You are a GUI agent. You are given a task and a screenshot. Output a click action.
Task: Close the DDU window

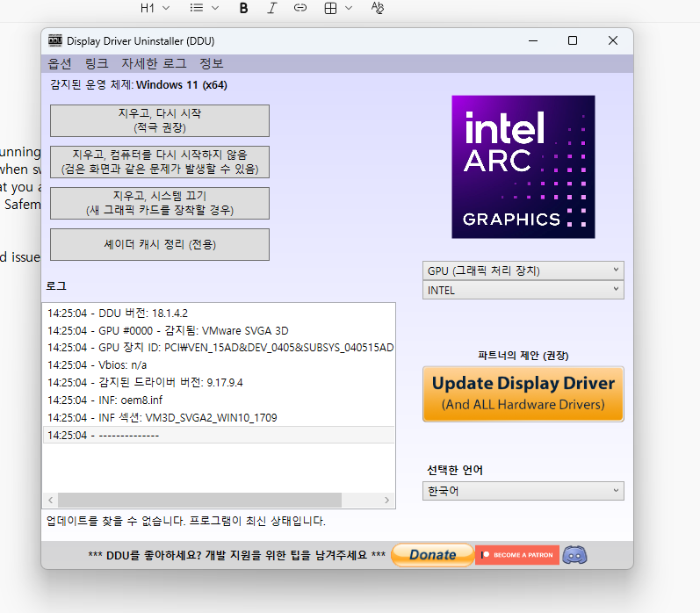[613, 40]
